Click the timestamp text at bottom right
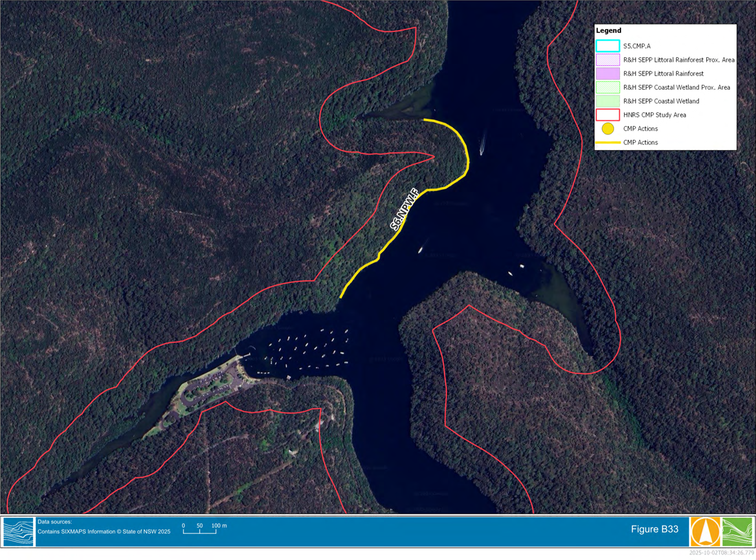Viewport: 756px width, 560px height. (721, 553)
